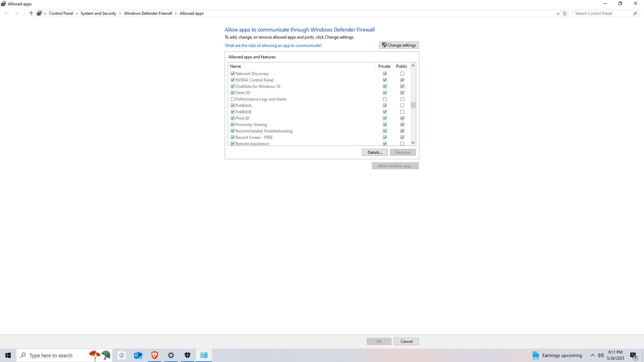The width and height of the screenshot is (644, 362).
Task: Switch to Control Panel taskbar icon
Action: 204,355
